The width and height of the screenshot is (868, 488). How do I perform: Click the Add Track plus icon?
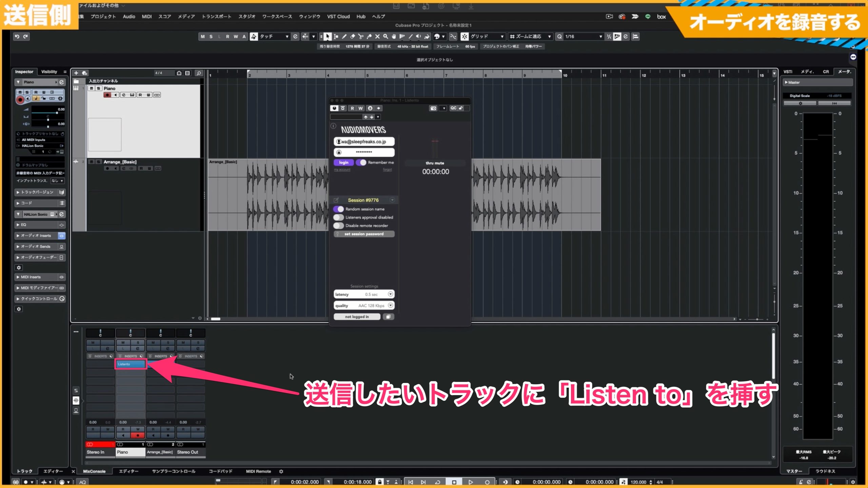[x=76, y=73]
